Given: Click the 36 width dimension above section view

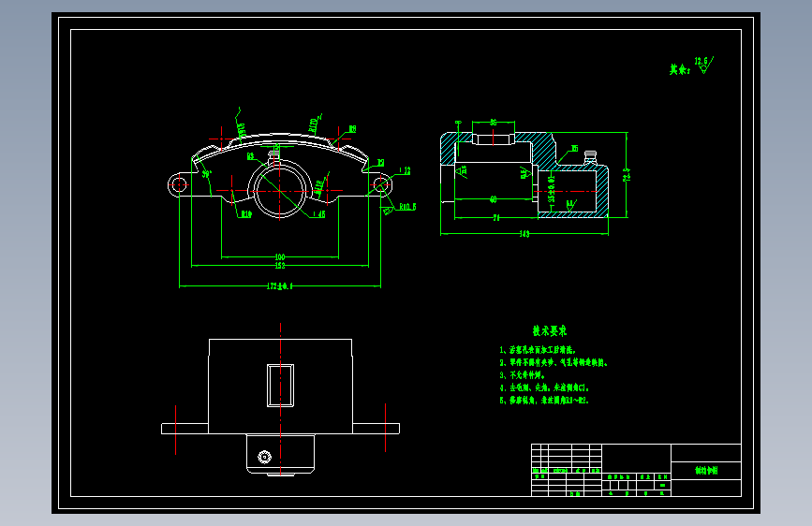Looking at the screenshot, I should [493, 123].
